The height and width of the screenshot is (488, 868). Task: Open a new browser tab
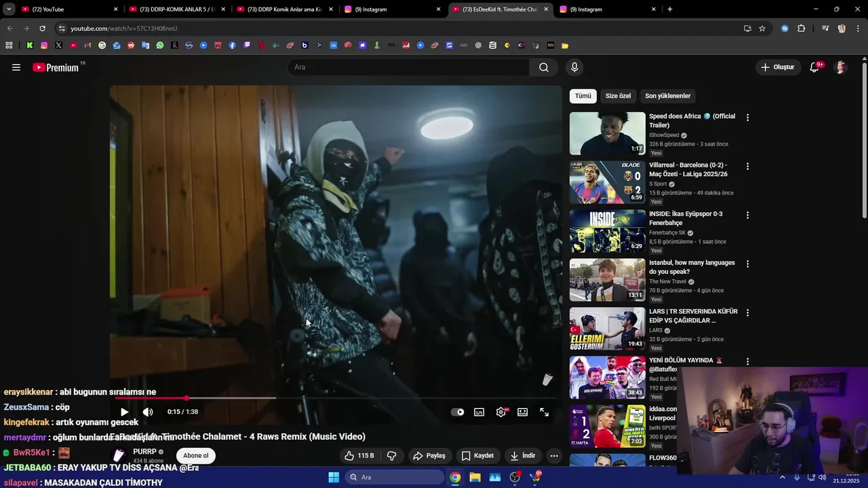670,9
